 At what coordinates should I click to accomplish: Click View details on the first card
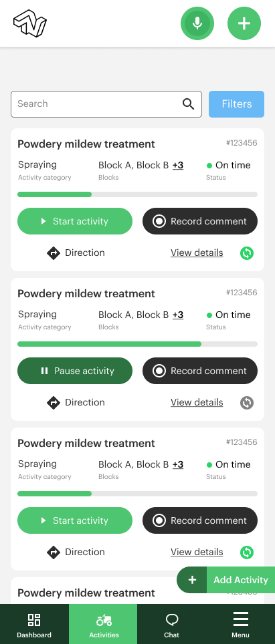pyautogui.click(x=197, y=253)
